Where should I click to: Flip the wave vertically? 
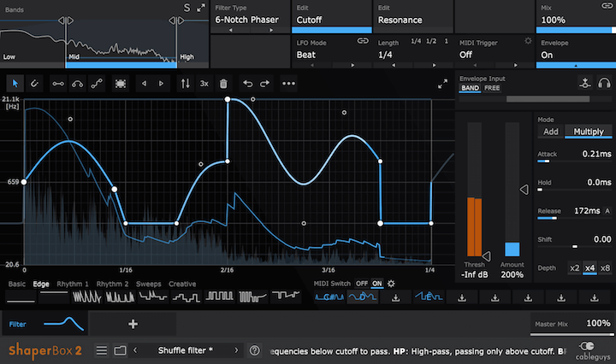pos(185,84)
